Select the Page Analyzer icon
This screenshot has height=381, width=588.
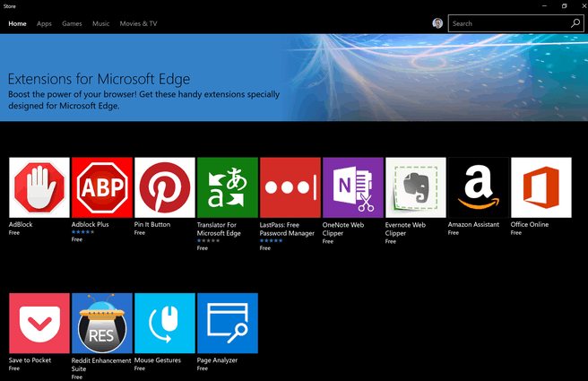228,324
